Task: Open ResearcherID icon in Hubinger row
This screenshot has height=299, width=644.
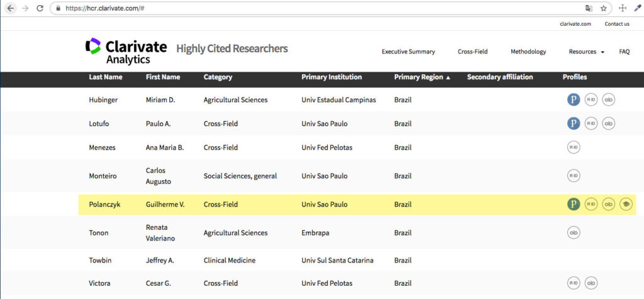Action: (x=591, y=100)
